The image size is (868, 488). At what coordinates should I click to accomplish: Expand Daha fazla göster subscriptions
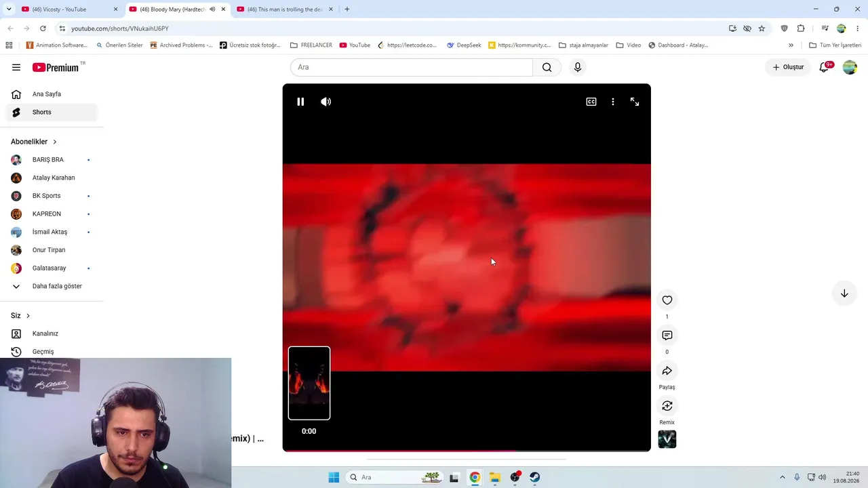[52, 286]
